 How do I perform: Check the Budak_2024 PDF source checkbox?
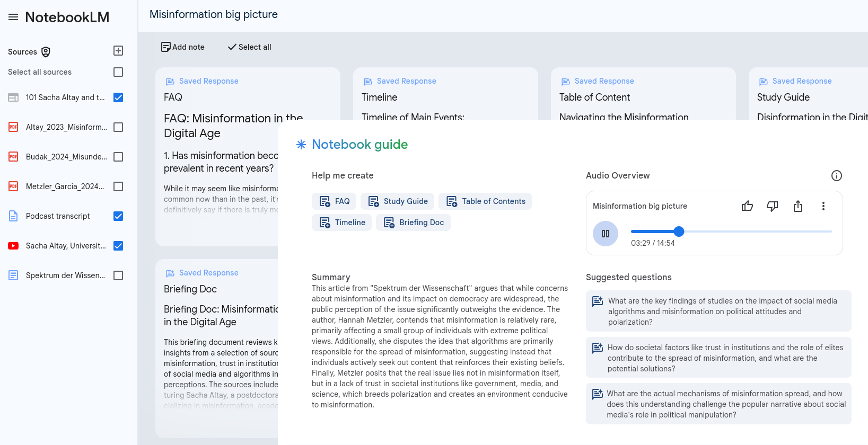pos(118,157)
